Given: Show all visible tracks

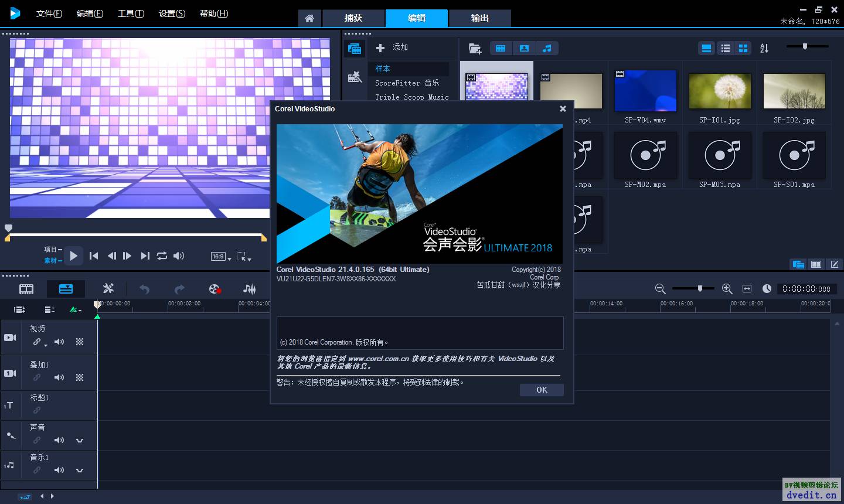Looking at the screenshot, I should [x=20, y=309].
